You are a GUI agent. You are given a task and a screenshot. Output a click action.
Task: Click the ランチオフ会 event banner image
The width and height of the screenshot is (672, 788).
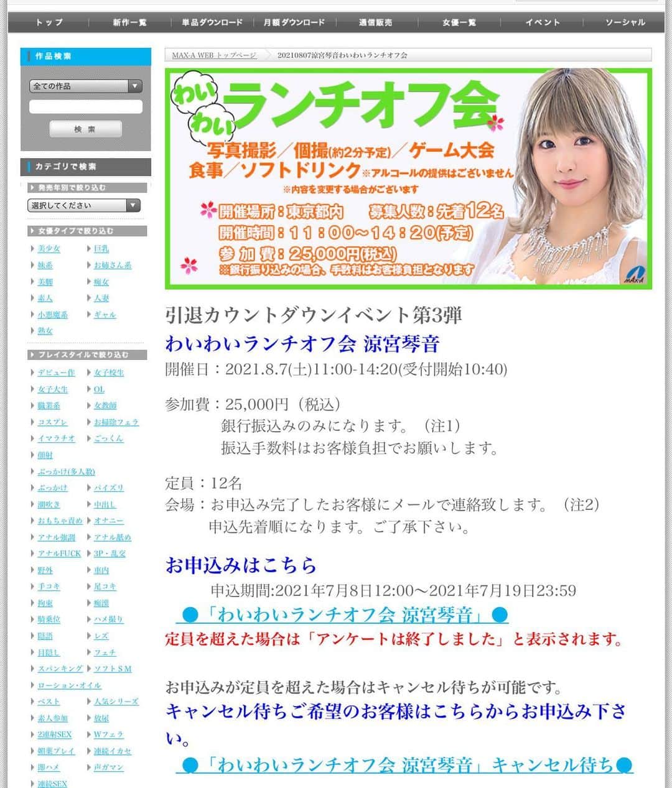tap(408, 178)
